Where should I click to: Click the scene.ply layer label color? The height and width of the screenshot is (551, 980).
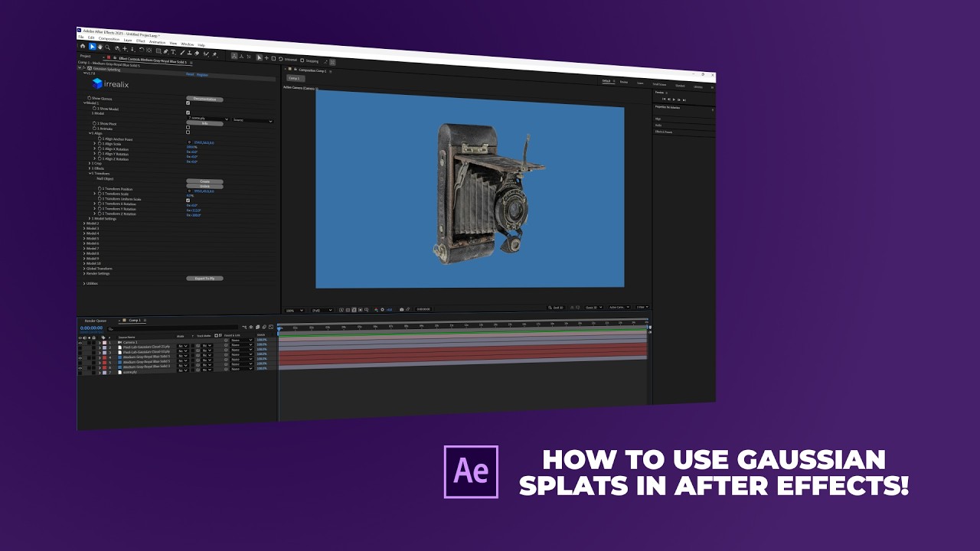click(104, 372)
